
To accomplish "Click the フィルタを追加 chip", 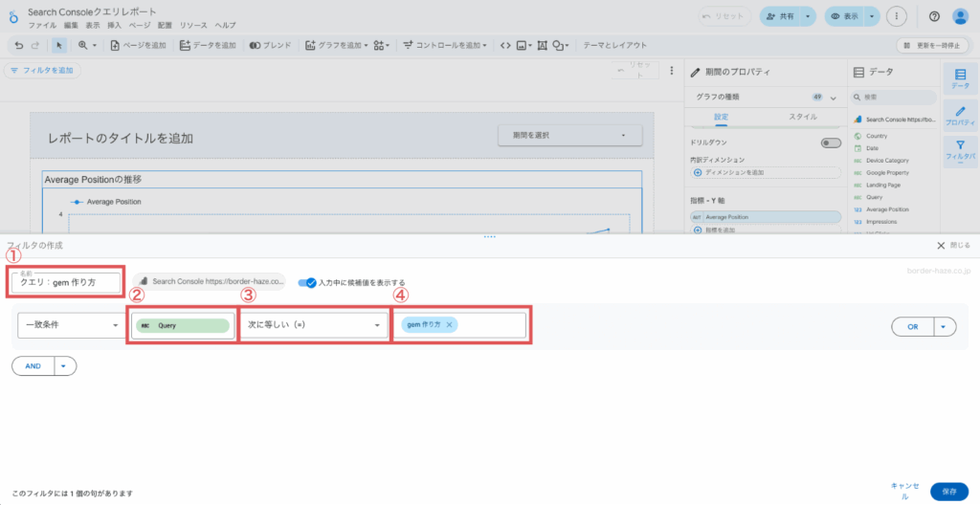I will [x=42, y=71].
